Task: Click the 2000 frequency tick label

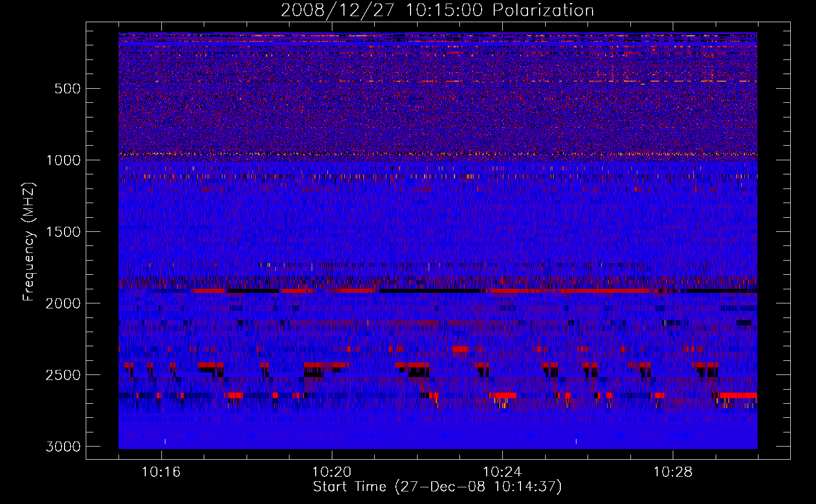Action: tap(63, 303)
